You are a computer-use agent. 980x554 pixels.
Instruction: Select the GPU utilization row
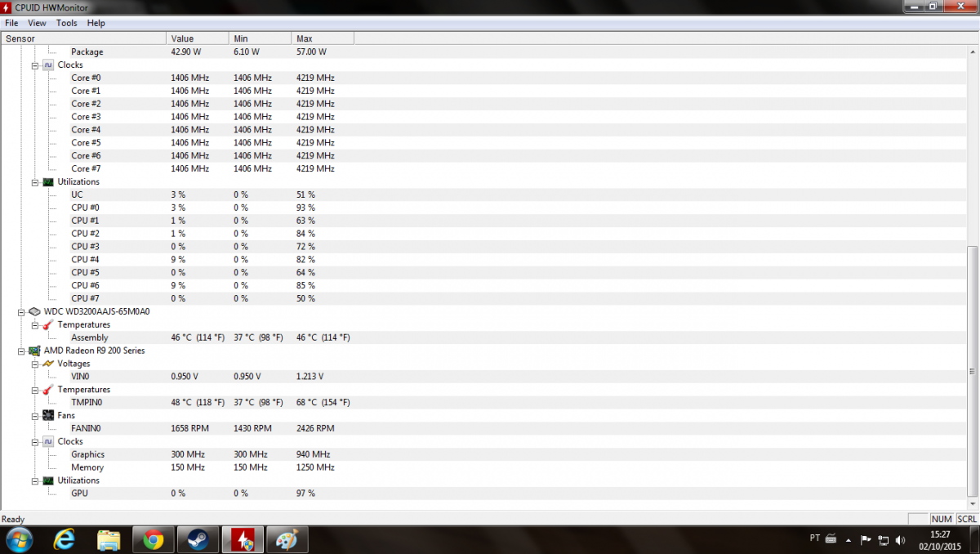pyautogui.click(x=483, y=494)
